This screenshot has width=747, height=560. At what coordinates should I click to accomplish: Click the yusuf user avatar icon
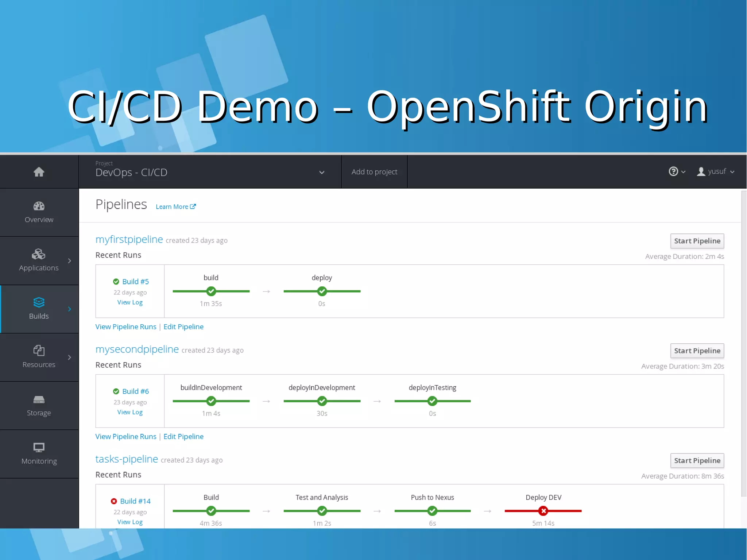click(x=701, y=171)
